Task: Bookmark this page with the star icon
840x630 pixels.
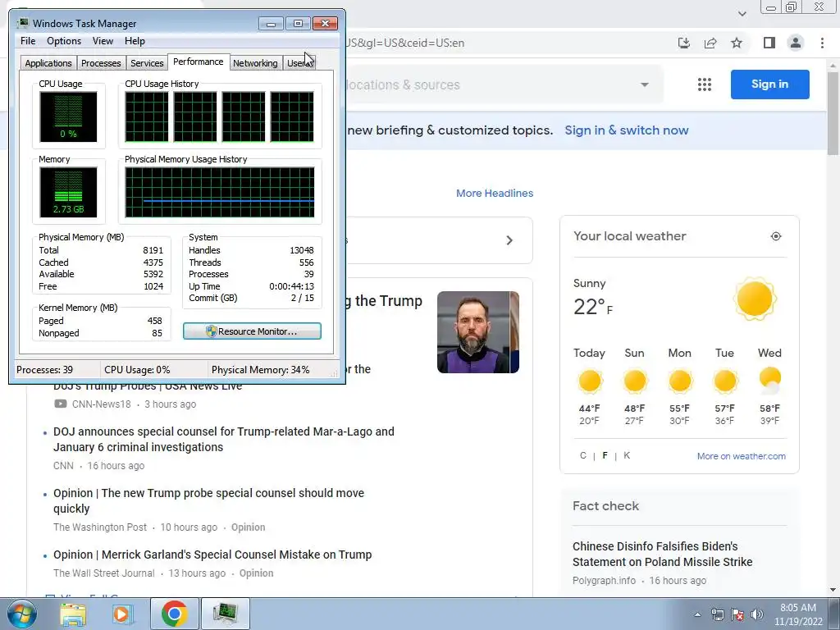Action: coord(737,43)
